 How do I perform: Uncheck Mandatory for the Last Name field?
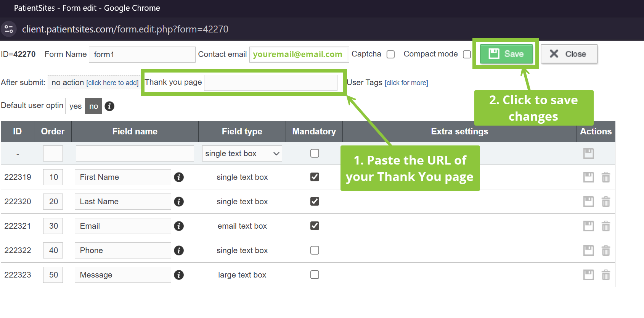[x=315, y=201]
